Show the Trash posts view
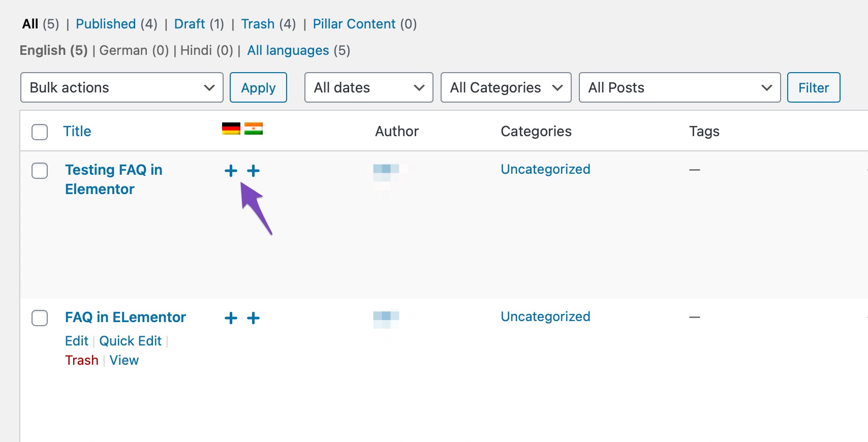Image resolution: width=868 pixels, height=442 pixels. 258,24
